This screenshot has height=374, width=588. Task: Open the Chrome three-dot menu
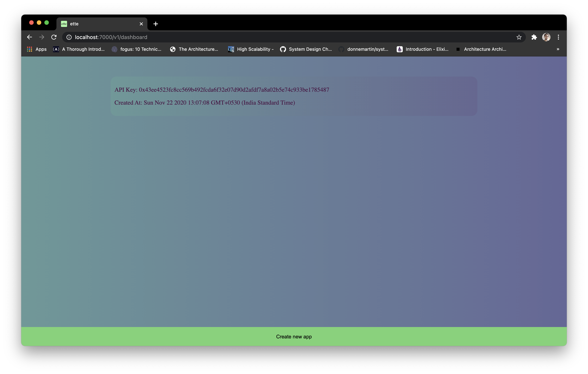coord(558,37)
